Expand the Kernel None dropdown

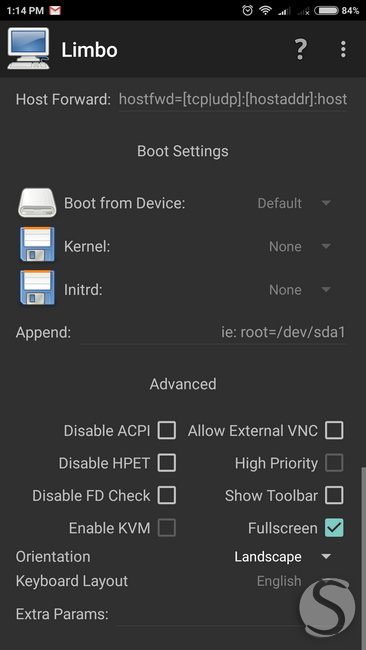(300, 247)
